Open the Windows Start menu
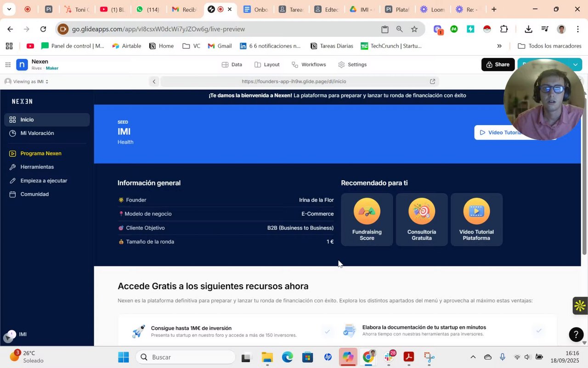The image size is (588, 368). point(123,357)
